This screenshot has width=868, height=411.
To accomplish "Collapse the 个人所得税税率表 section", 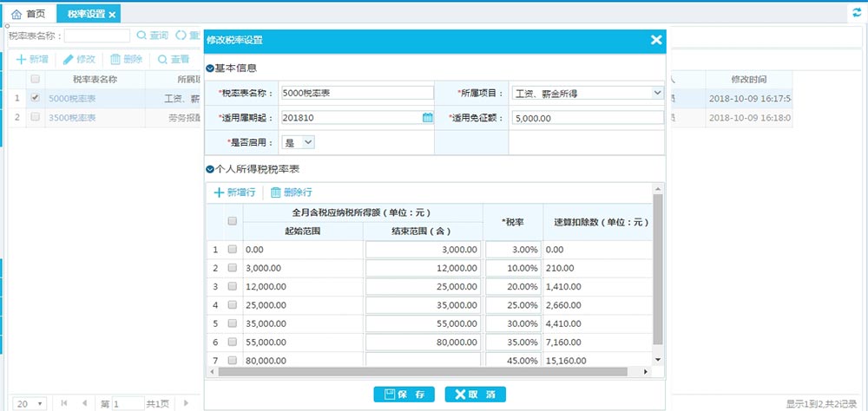I will click(210, 169).
